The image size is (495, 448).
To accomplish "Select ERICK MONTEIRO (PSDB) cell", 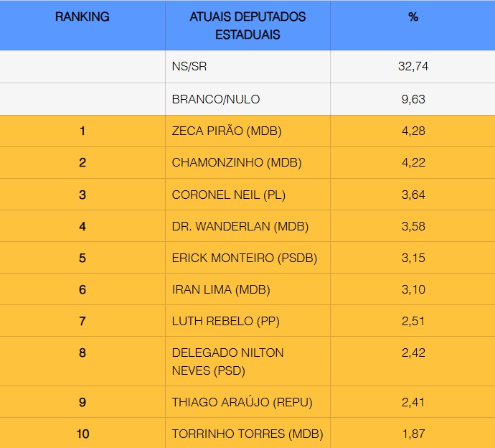I will 245,258.
